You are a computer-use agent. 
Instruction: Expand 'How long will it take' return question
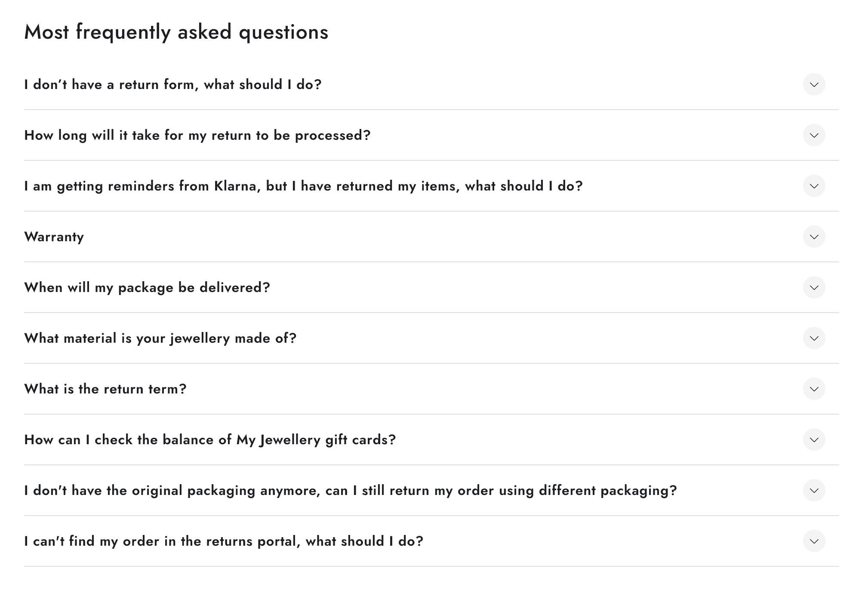click(197, 135)
